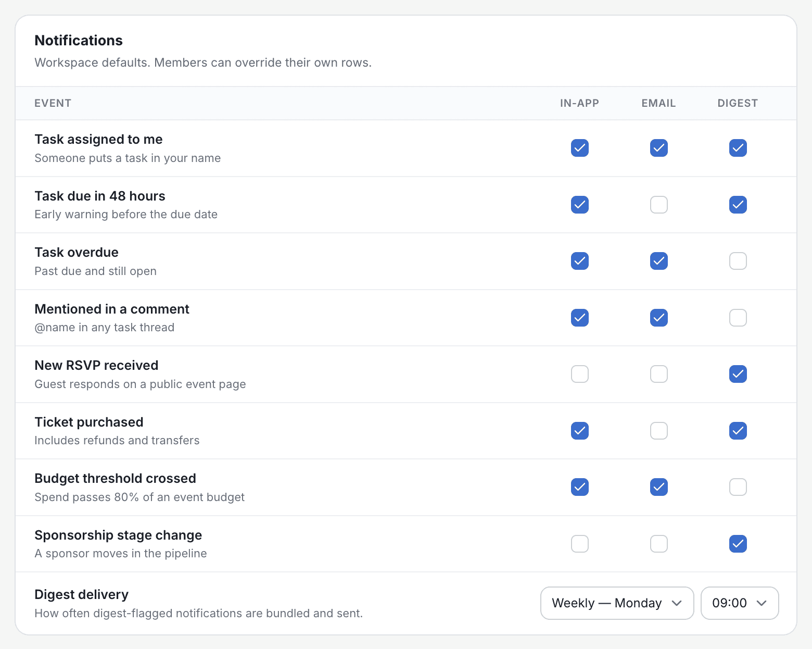Click 'Includes refunds and transfers' description

pyautogui.click(x=117, y=440)
